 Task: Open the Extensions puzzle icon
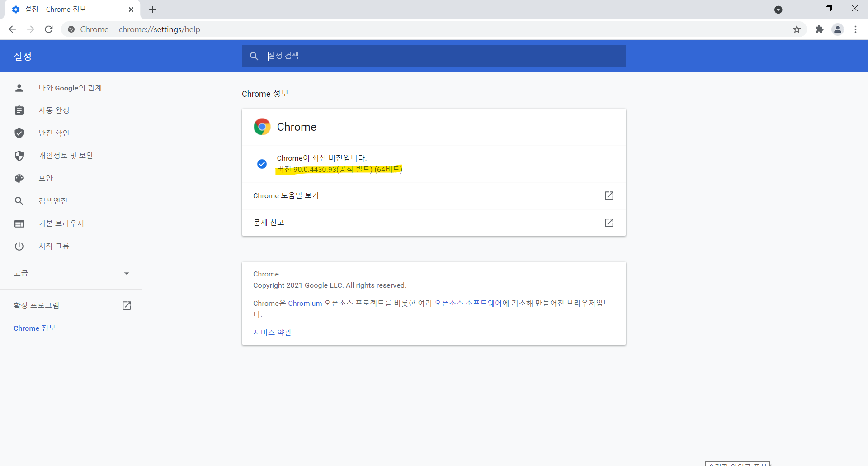click(819, 29)
